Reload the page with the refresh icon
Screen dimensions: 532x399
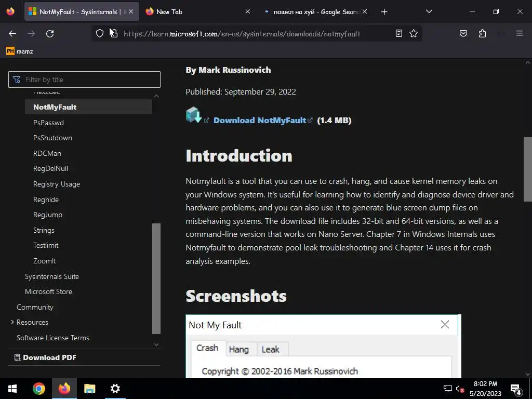[x=50, y=34]
